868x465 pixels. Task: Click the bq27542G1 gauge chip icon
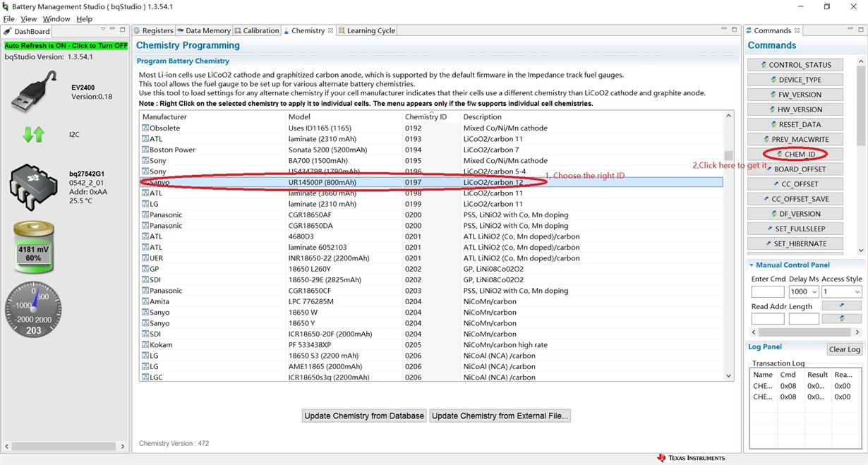[x=33, y=186]
